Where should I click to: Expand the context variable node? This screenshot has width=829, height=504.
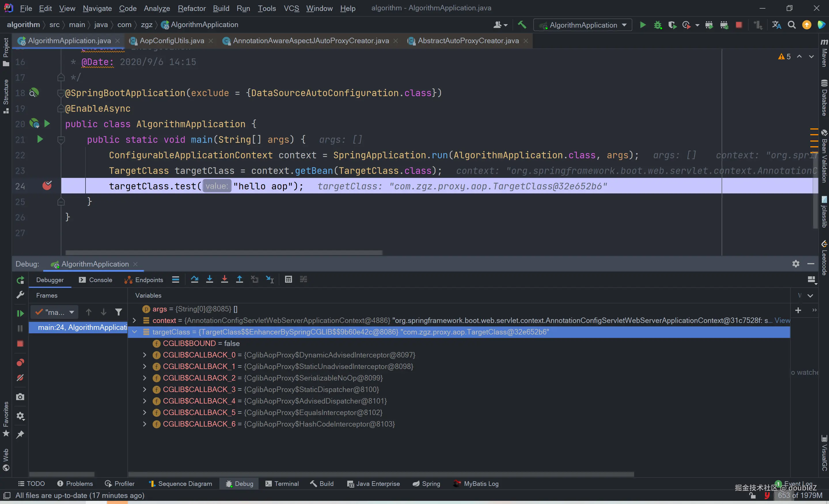pyautogui.click(x=134, y=320)
